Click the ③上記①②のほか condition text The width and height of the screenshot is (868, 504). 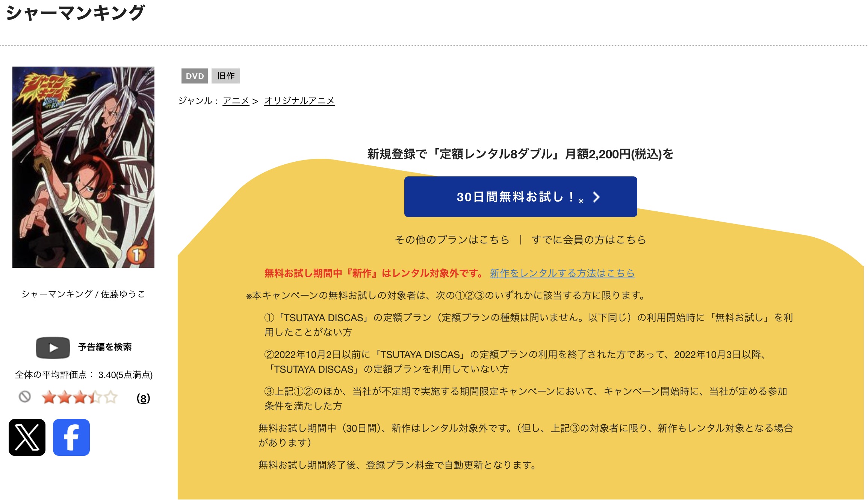[x=526, y=399]
